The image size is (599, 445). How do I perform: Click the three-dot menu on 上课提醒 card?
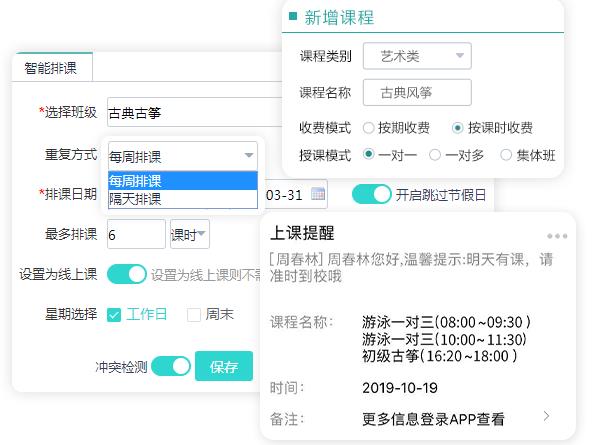pyautogui.click(x=557, y=236)
